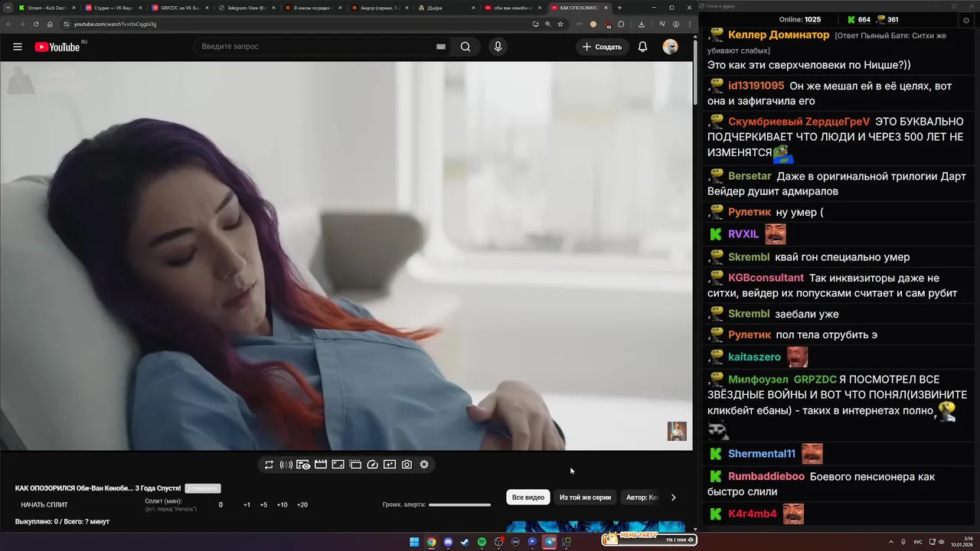Click the Online: 1025 counter in chat
The width and height of the screenshot is (980, 551).
pyautogui.click(x=799, y=20)
